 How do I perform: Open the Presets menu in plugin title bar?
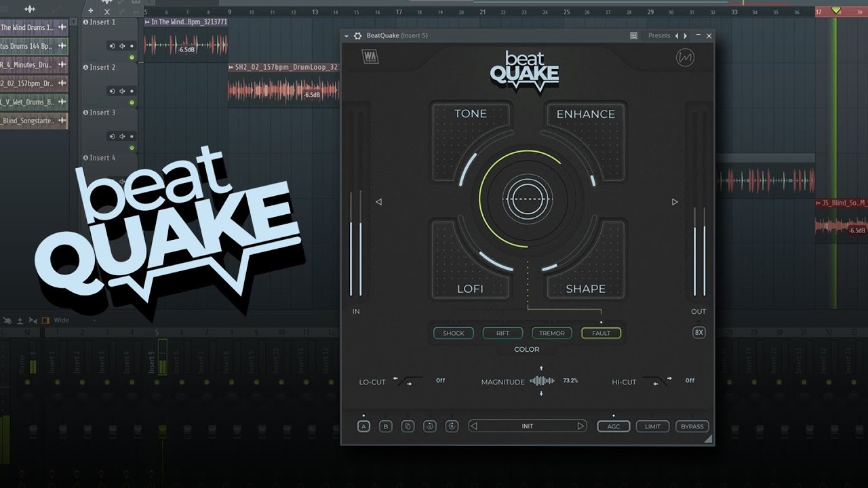pyautogui.click(x=659, y=35)
